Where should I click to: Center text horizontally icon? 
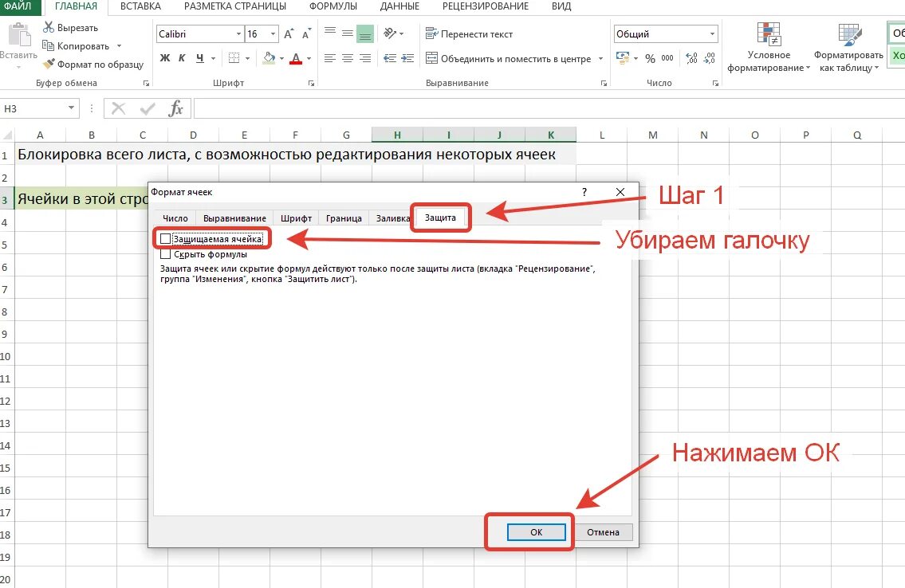click(x=348, y=58)
